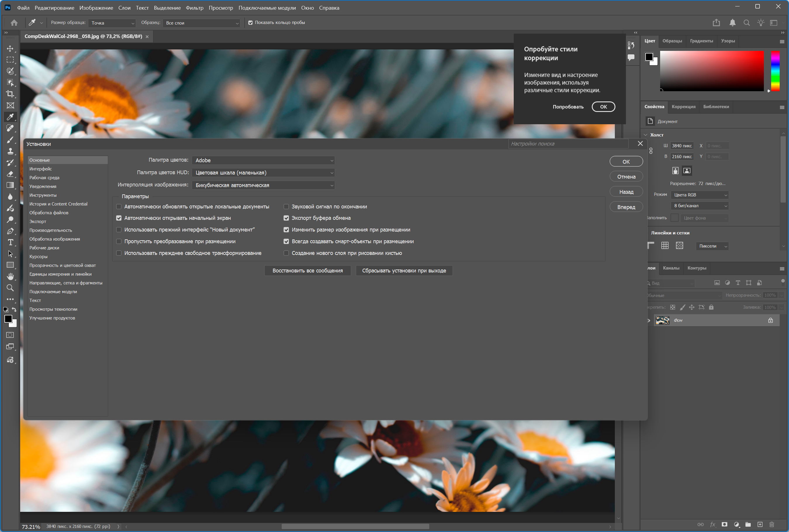The image size is (789, 532).
Task: Click the rainbow hue slider strip
Action: pos(775,71)
